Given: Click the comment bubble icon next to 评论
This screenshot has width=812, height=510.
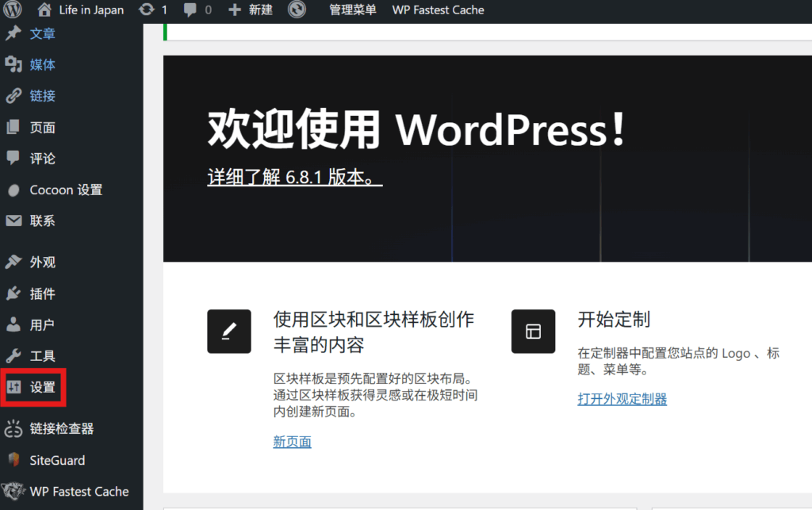Looking at the screenshot, I should (x=13, y=157).
